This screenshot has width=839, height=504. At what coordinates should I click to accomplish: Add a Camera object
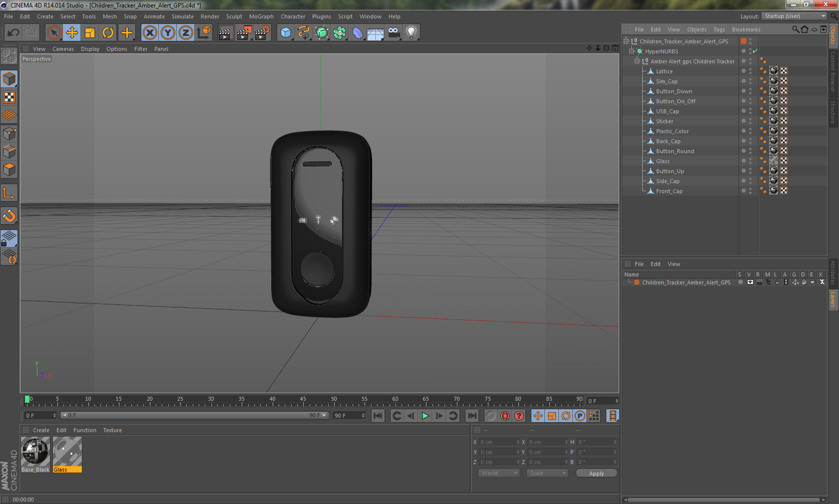(x=394, y=33)
